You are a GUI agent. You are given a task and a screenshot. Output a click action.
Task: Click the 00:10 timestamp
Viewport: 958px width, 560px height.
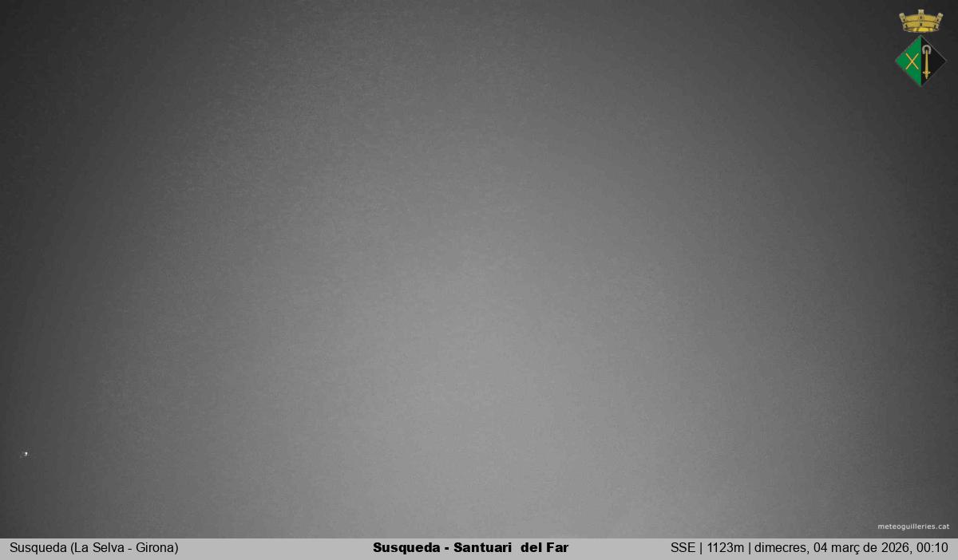tap(932, 548)
